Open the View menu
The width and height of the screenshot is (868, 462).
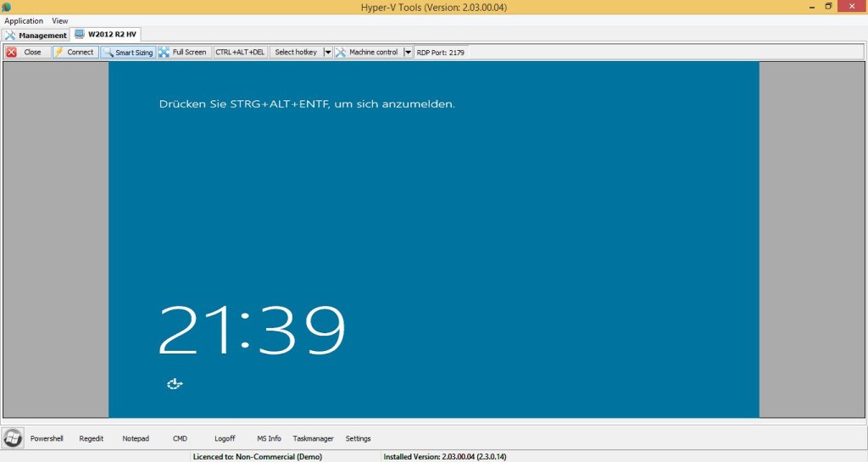(x=60, y=21)
